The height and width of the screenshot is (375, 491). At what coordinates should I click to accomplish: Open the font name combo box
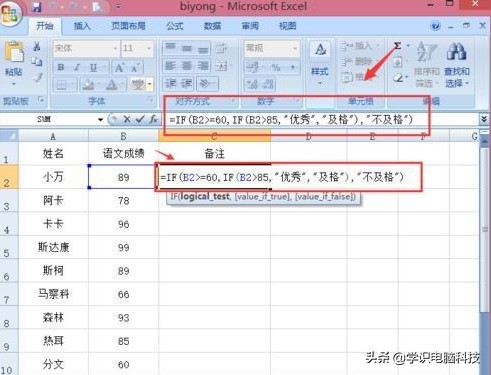click(86, 48)
